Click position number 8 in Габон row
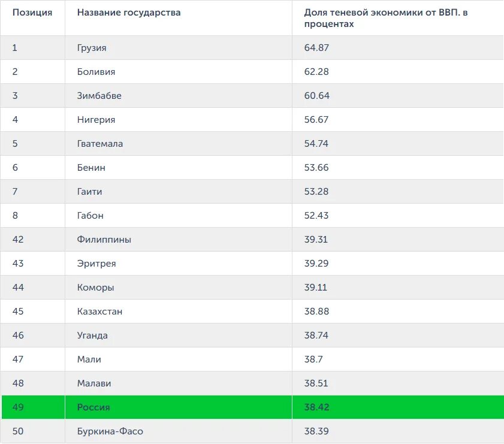 [x=15, y=216]
